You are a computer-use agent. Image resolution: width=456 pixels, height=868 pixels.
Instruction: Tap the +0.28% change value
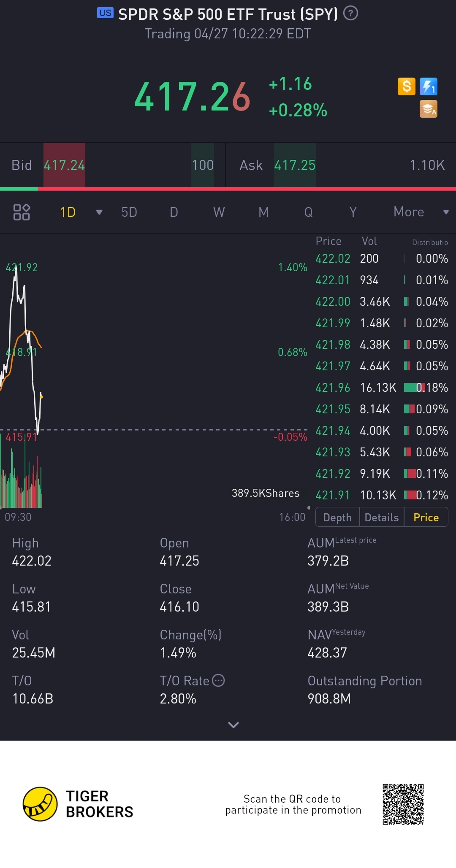click(x=298, y=111)
